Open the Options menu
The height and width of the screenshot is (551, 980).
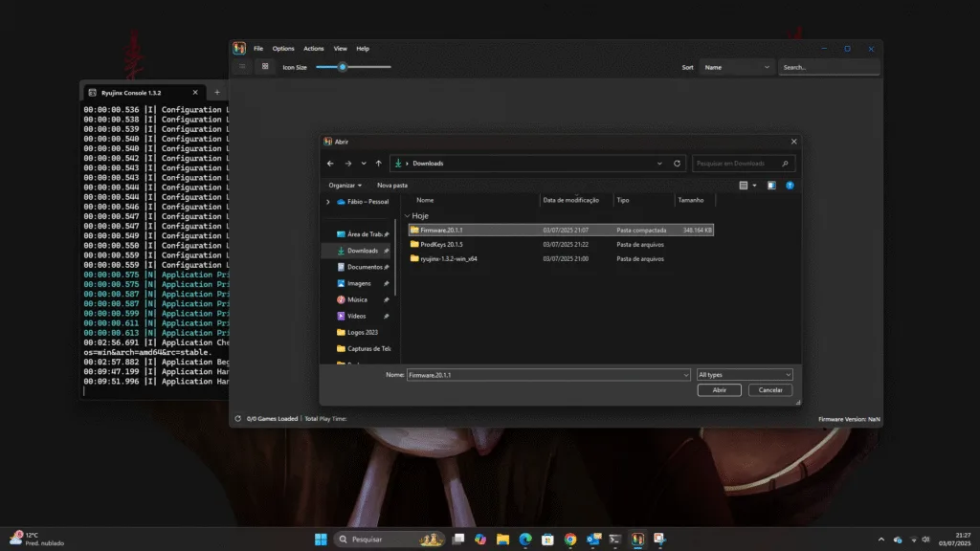(x=283, y=49)
